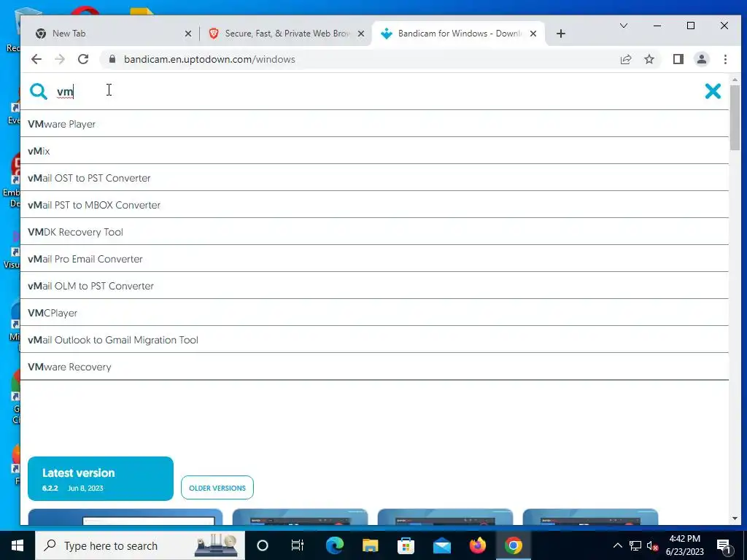
Task: Open the Chrome three-dot menu
Action: coord(725,59)
